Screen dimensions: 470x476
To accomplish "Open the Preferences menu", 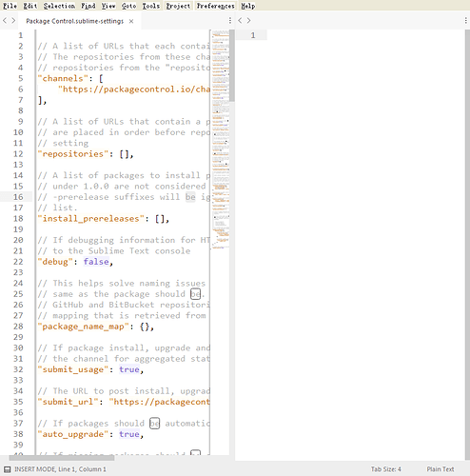I will click(215, 6).
